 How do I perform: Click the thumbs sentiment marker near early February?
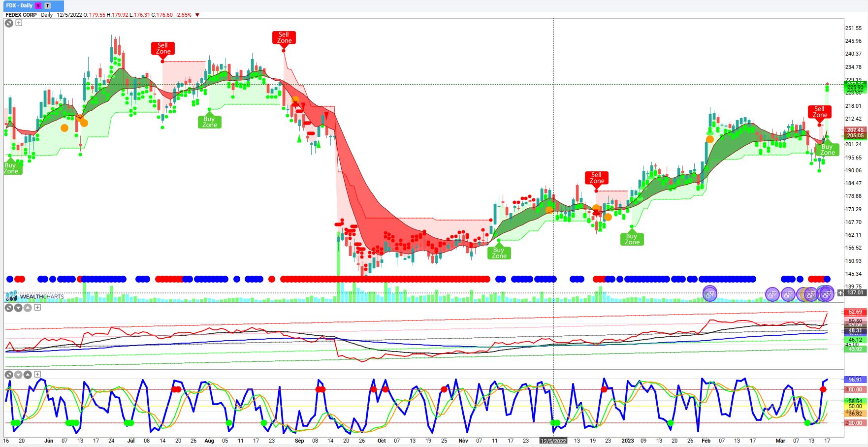pos(709,294)
